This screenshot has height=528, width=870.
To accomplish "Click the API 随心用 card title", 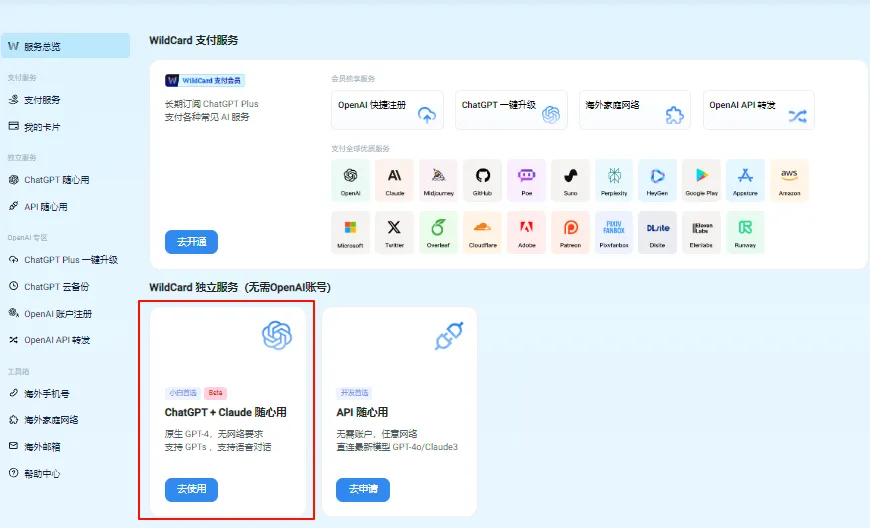I will 362,412.
